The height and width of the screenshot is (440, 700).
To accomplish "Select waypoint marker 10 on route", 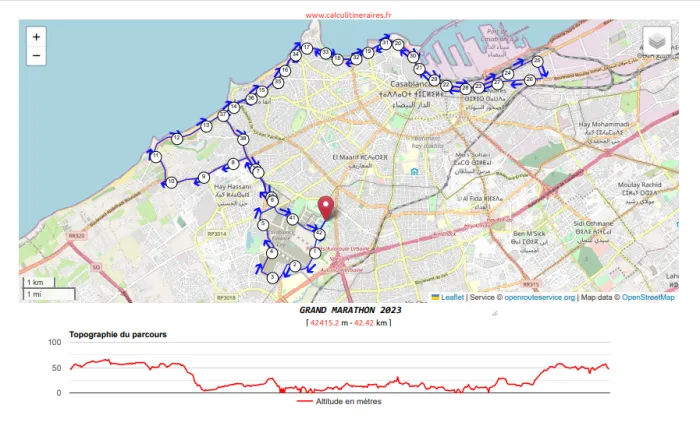I will click(x=172, y=182).
